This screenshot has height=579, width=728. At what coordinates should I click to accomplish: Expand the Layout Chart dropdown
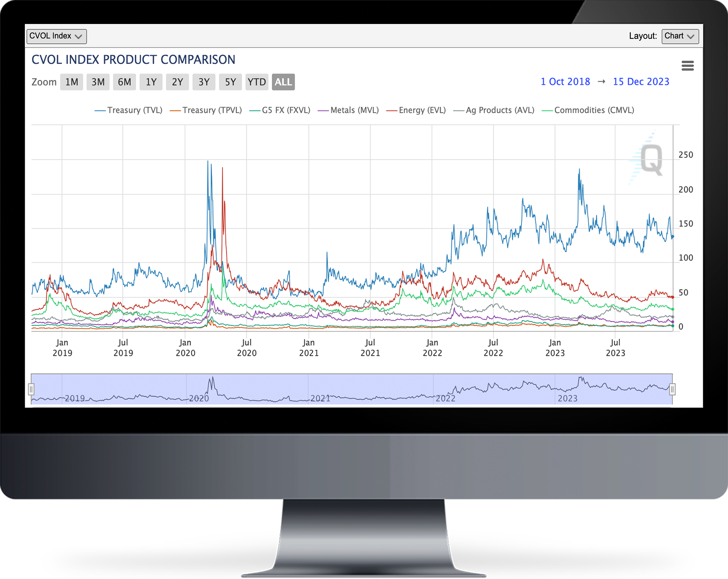click(x=680, y=36)
